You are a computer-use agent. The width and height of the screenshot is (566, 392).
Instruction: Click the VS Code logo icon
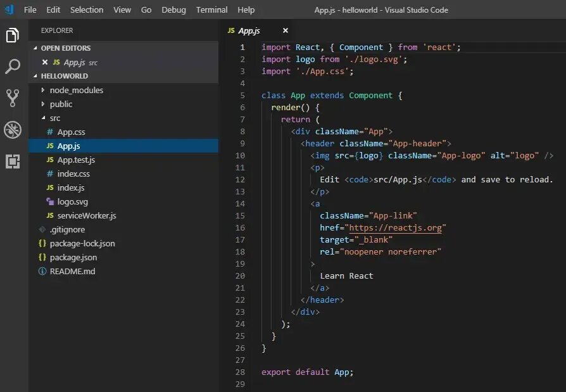click(9, 9)
